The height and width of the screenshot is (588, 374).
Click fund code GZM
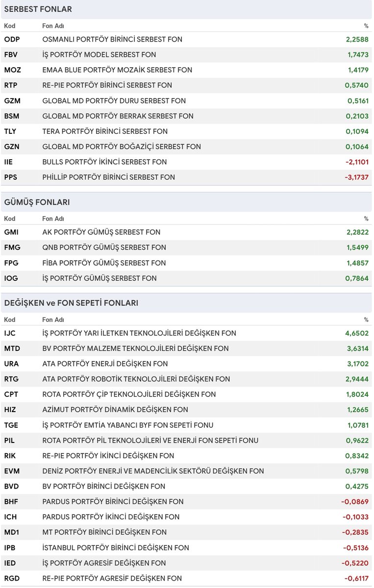click(12, 100)
